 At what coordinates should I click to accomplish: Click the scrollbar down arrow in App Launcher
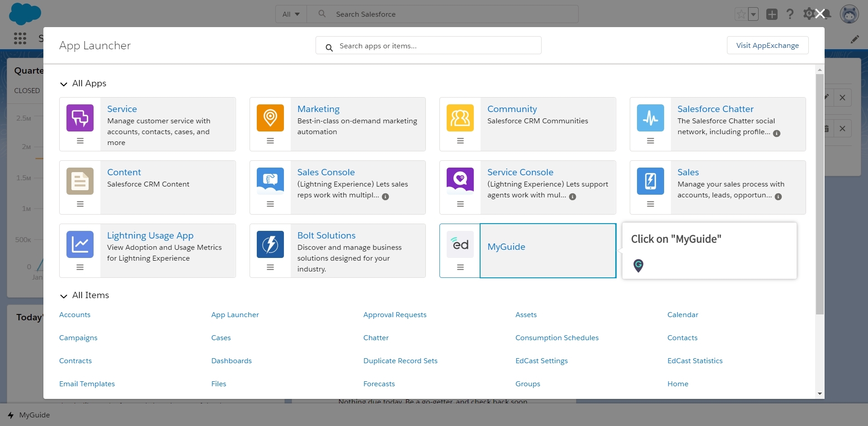pos(820,394)
